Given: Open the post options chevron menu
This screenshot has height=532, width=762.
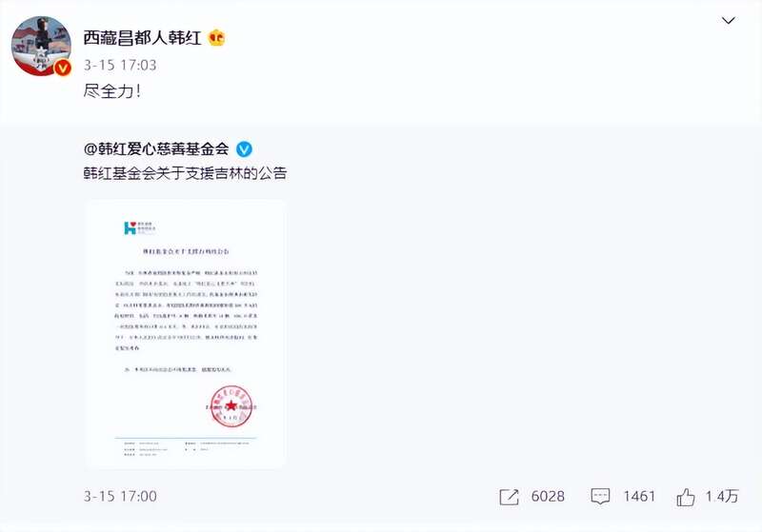Looking at the screenshot, I should [x=728, y=20].
